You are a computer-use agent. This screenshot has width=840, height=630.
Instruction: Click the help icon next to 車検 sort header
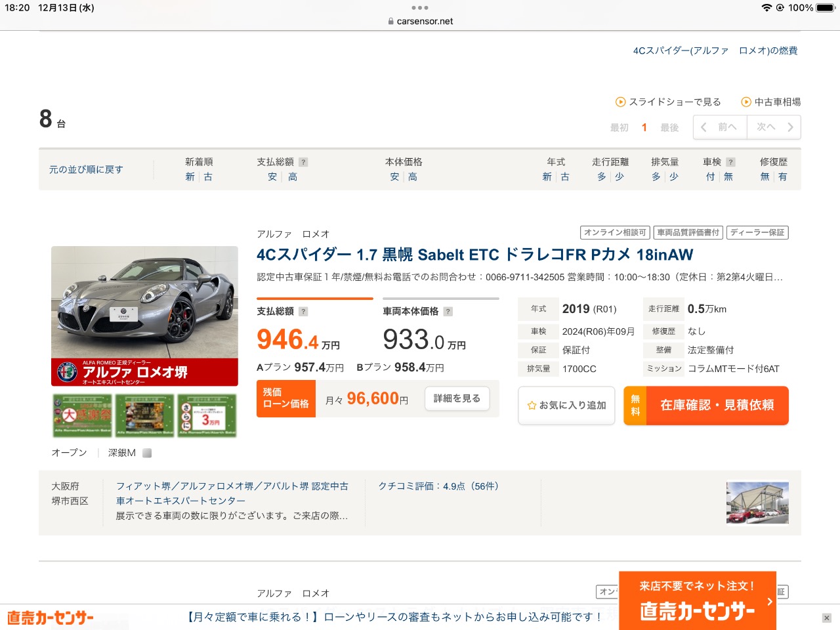tap(730, 162)
